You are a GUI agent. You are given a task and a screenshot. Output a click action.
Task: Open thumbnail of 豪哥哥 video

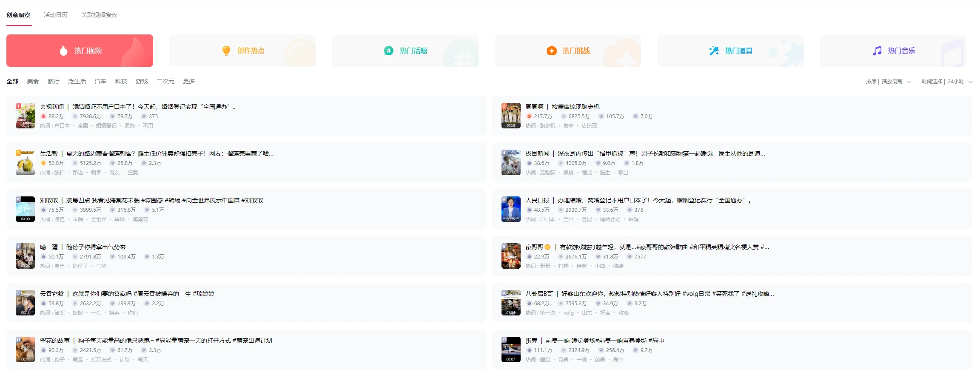tap(511, 256)
